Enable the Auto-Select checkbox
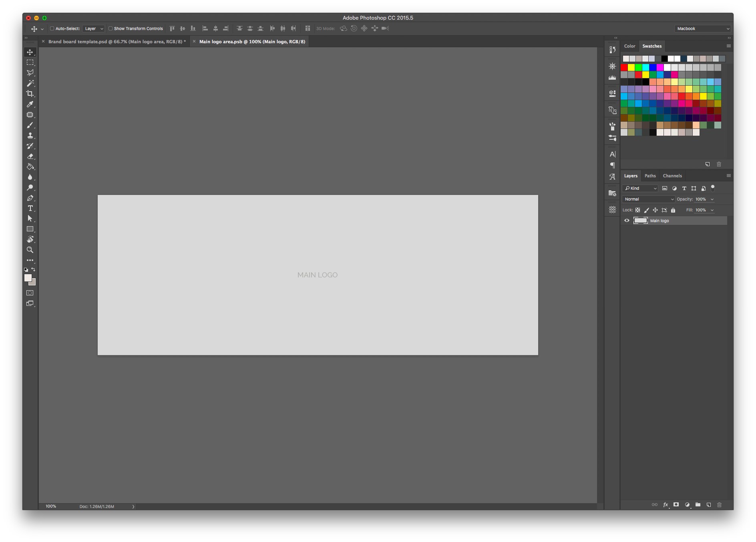The image size is (756, 542). [52, 28]
